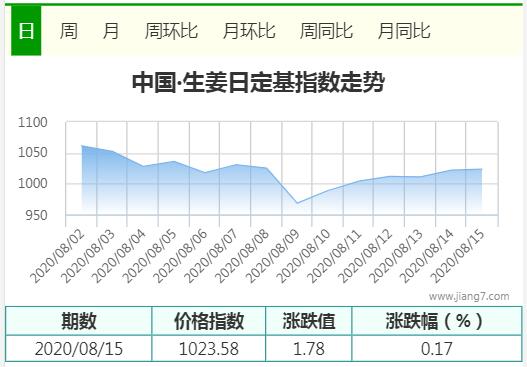Click x-axis date 2020/08/12
Screen dimensions: 527x367
pyautogui.click(x=366, y=257)
